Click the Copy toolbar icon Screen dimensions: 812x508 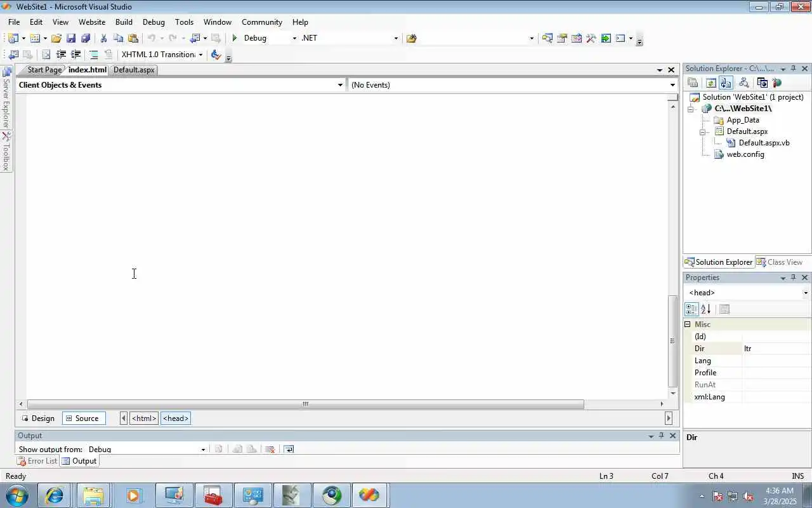click(118, 38)
